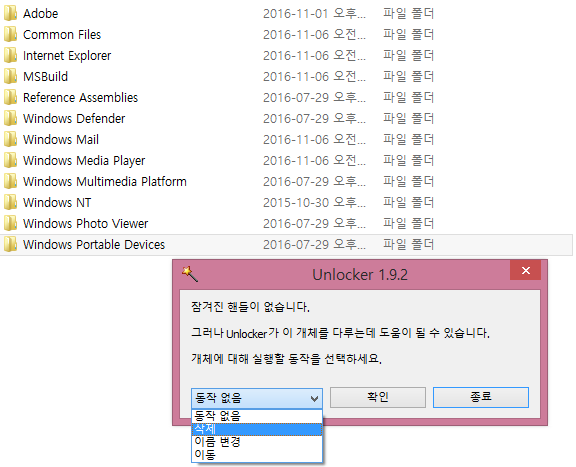This screenshot has width=576, height=467.
Task: Click the Common Files folder icon
Action: click(x=10, y=35)
